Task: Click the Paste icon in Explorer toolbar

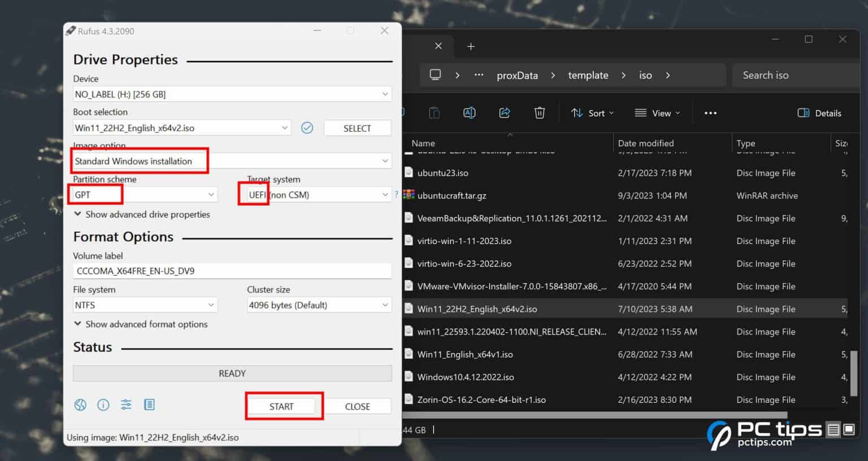Action: 434,112
